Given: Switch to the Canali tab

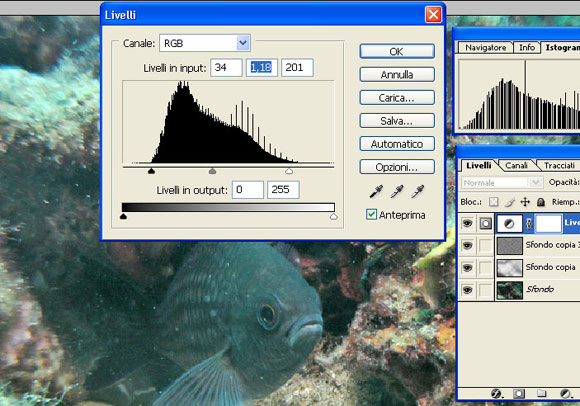Looking at the screenshot, I should tap(516, 165).
